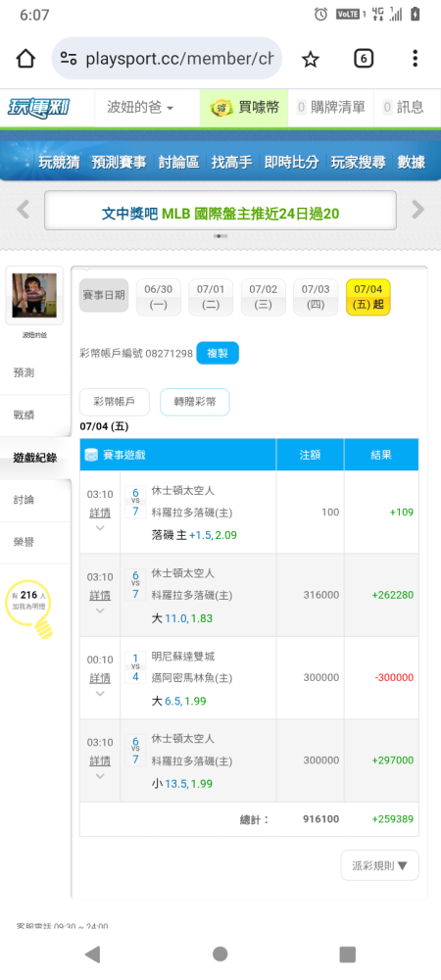Image resolution: width=441 pixels, height=980 pixels.
Task: Open the browser three-dot menu
Action: click(x=415, y=59)
